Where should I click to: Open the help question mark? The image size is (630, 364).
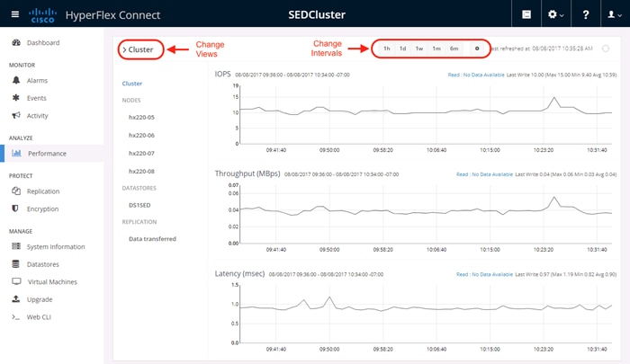click(585, 15)
